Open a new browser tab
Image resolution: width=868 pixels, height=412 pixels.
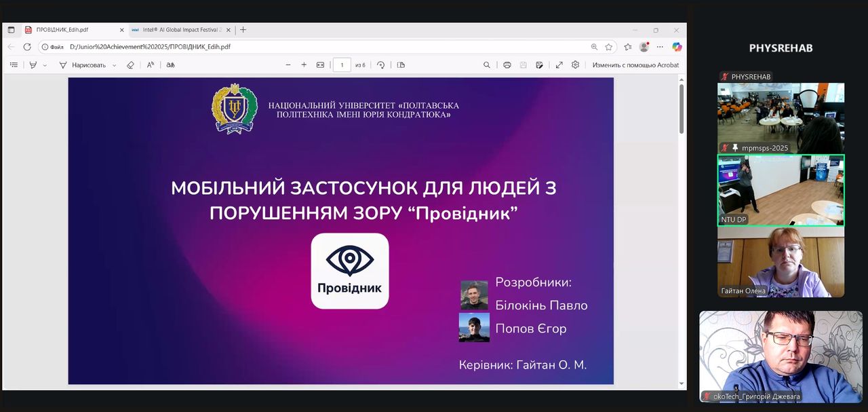click(243, 30)
